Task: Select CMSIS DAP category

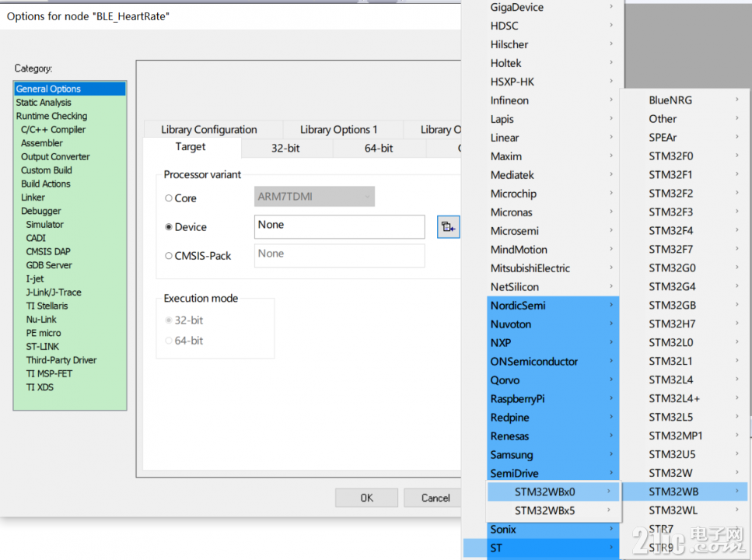Action: [70, 251]
